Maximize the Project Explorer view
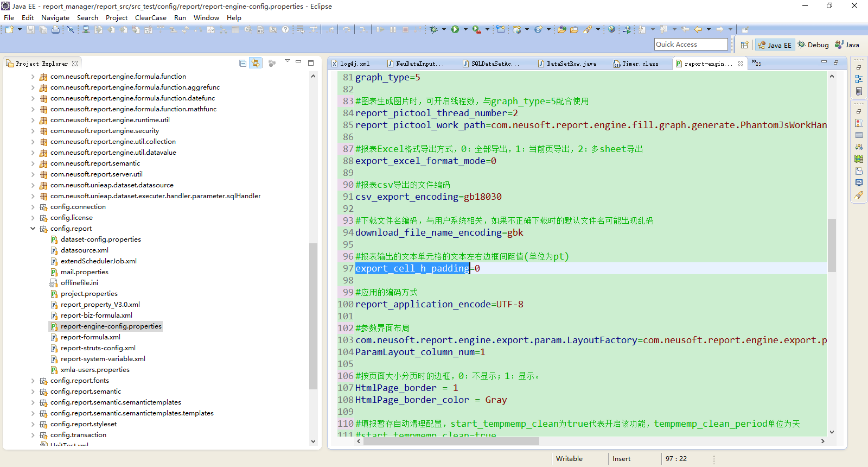Viewport: 868px width, 467px height. [x=311, y=63]
